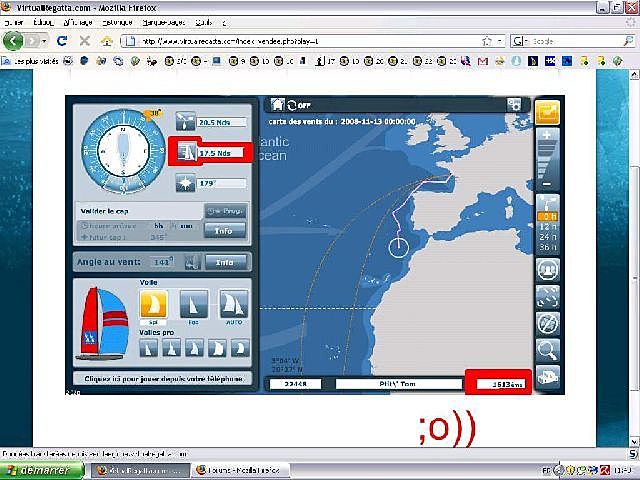Toggle the fullscreen map icon

pos(547,297)
